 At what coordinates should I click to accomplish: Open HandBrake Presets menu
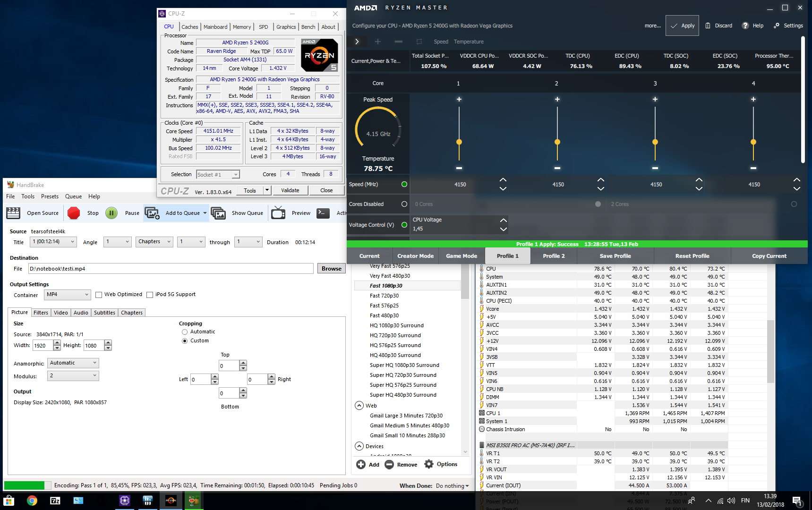click(50, 196)
